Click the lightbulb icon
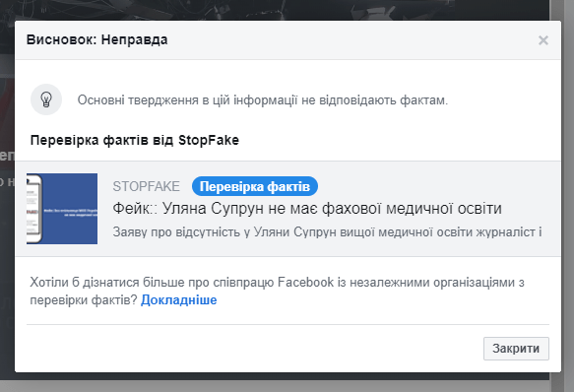Viewport: 574px width, 392px height. point(46,99)
